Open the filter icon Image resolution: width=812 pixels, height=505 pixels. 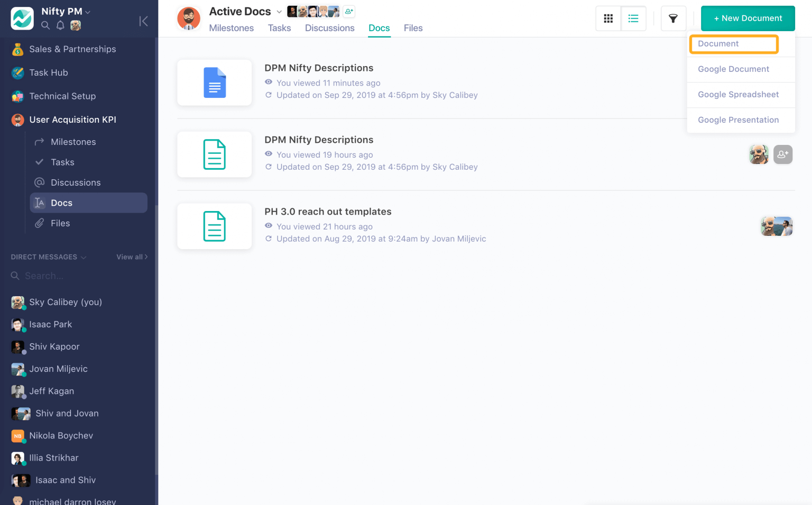click(x=673, y=18)
